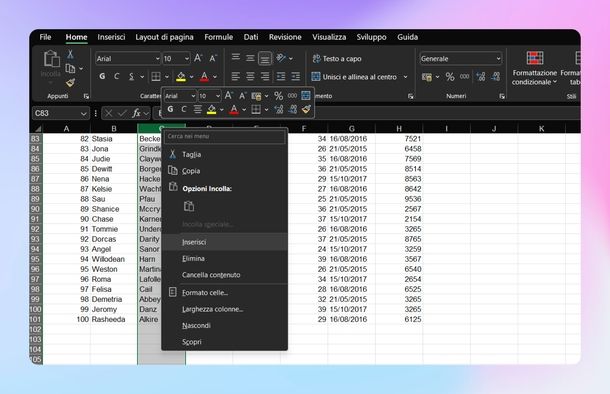Expand ribbon font color dropdown arrow
The image size is (610, 394).
point(215,77)
